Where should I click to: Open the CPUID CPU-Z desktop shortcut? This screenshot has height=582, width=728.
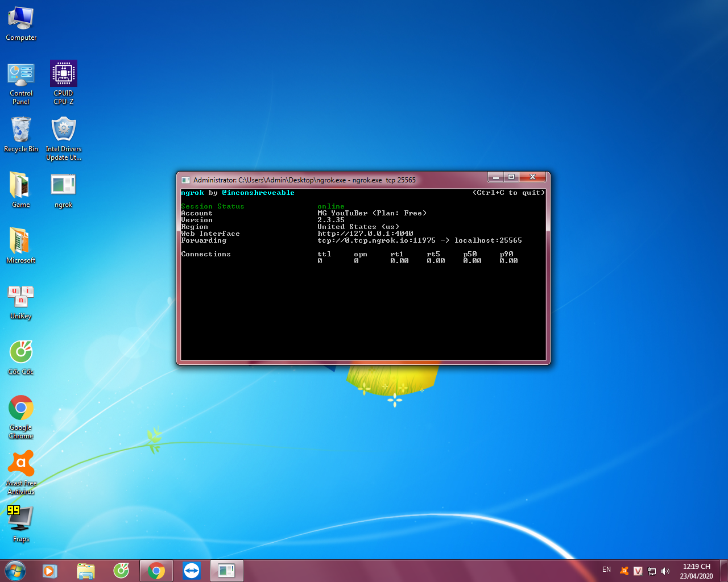[63, 74]
